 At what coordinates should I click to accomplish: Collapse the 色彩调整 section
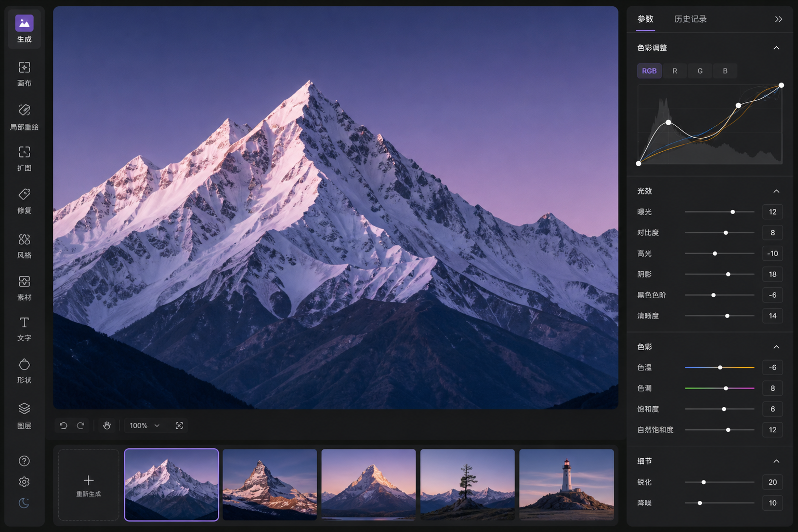(x=776, y=48)
